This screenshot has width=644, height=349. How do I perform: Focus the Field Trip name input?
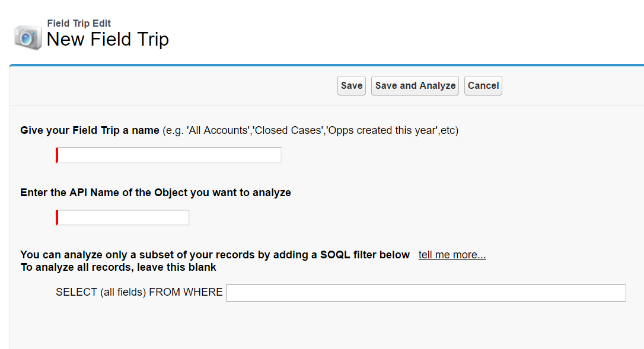tap(170, 155)
